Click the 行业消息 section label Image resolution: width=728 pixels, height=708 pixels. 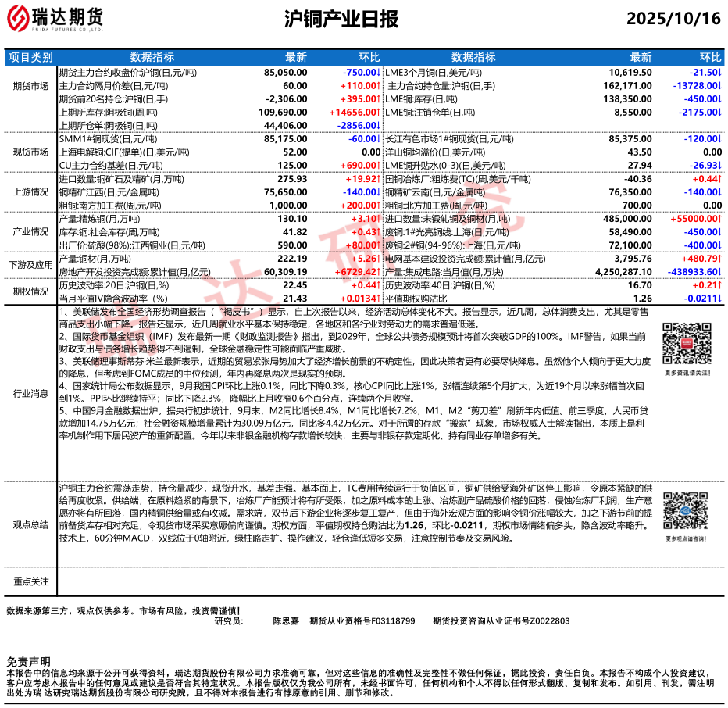(x=31, y=395)
